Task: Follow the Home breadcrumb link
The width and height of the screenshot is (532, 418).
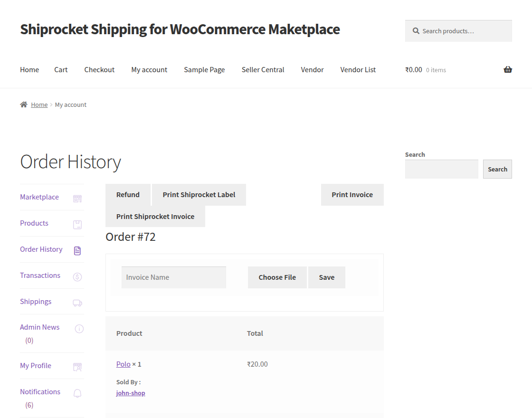Action: pyautogui.click(x=39, y=104)
